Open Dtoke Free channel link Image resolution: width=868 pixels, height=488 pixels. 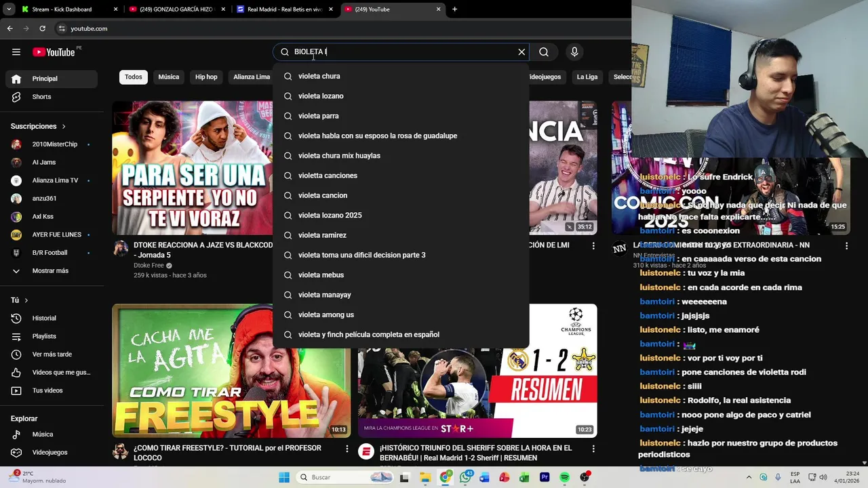(x=149, y=266)
